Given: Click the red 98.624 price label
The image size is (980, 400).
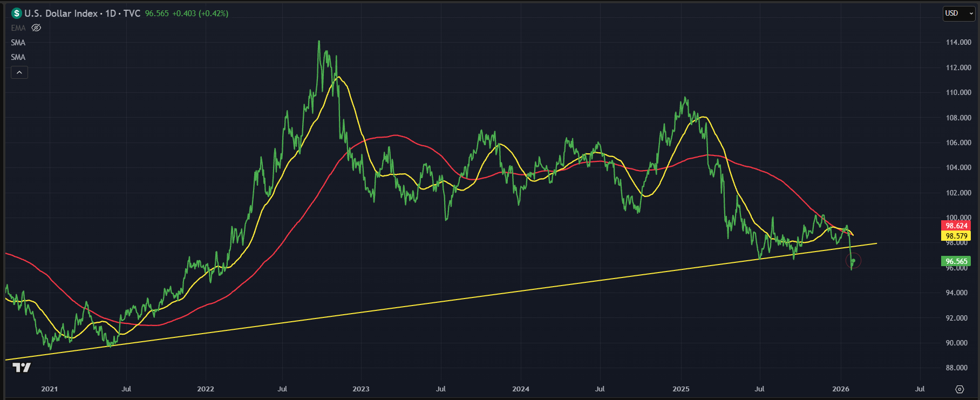Looking at the screenshot, I should click(956, 226).
